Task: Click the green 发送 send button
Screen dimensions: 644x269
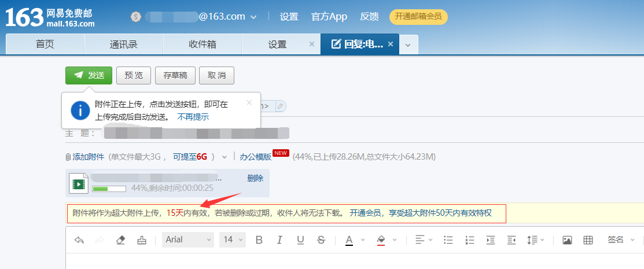Action: [89, 76]
